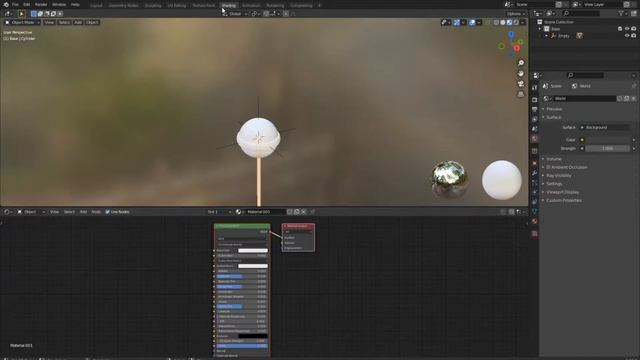Select rendered viewport shading
640x360 pixels.
[x=516, y=22]
